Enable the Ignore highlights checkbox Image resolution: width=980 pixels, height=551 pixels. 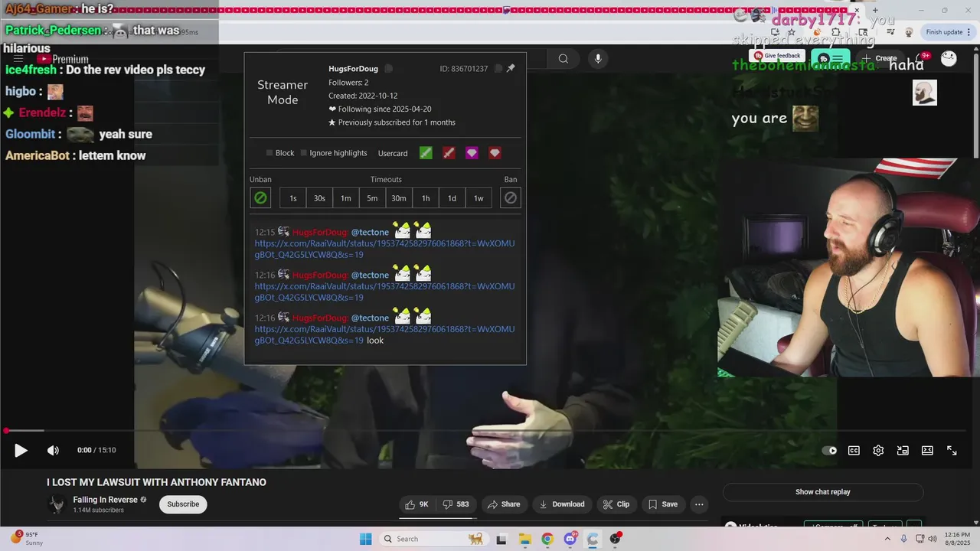304,153
